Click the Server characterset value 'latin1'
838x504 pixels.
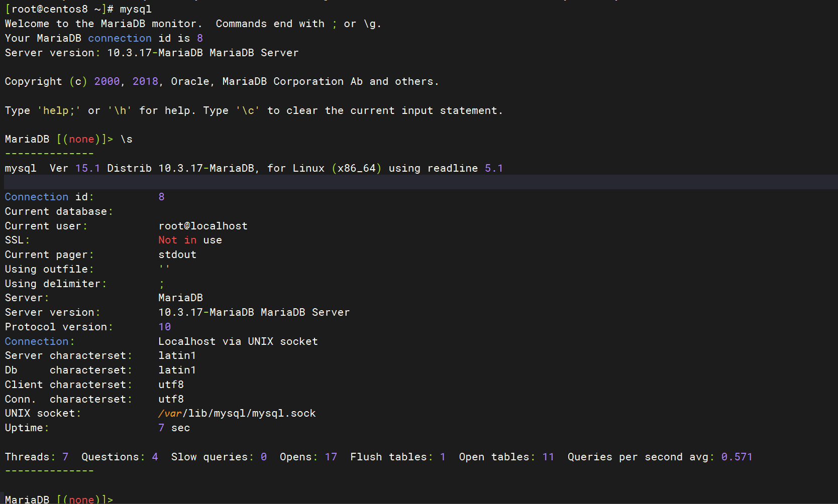coord(177,355)
